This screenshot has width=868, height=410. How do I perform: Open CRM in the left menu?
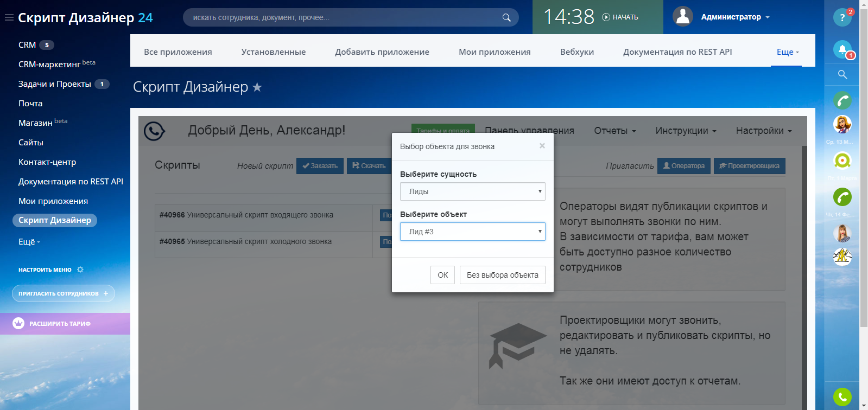tap(27, 45)
